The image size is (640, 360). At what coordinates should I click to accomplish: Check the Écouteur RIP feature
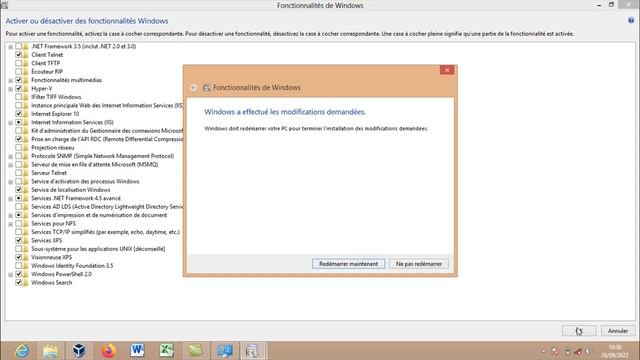[18, 71]
